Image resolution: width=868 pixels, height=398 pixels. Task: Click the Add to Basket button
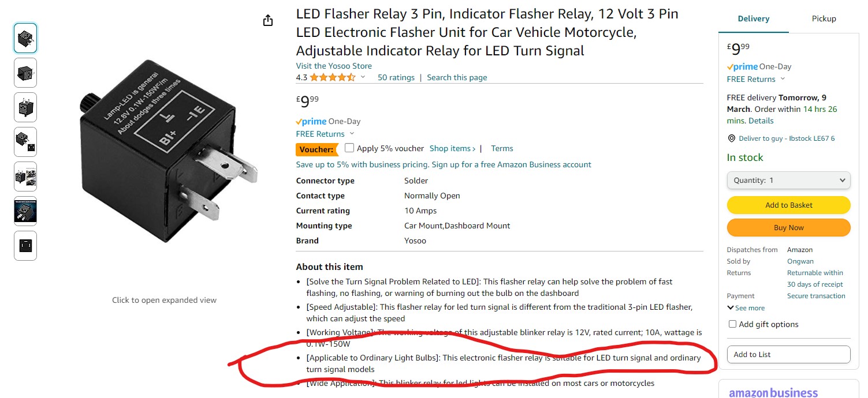(788, 205)
